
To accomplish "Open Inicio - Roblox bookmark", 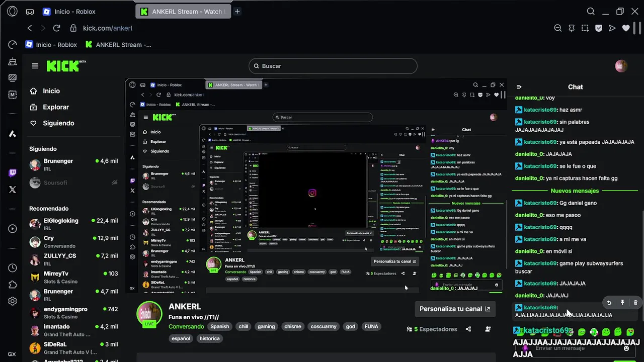I will [51, 45].
